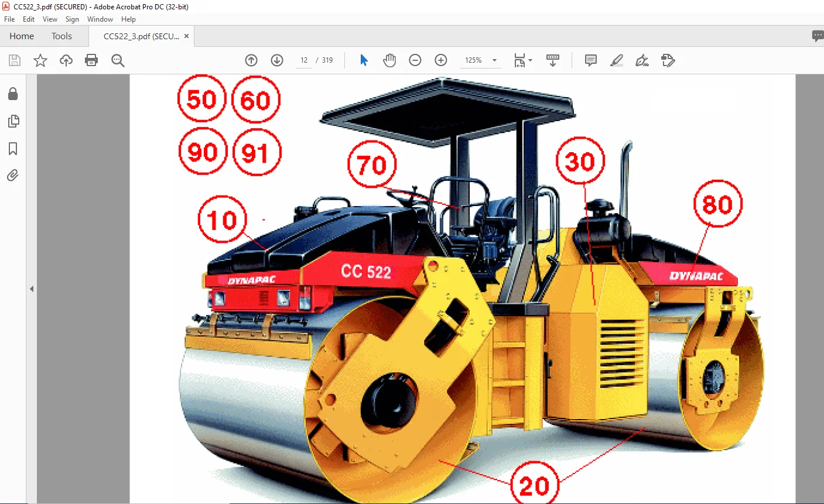The width and height of the screenshot is (824, 504).
Task: Click the upload to cloud icon
Action: click(66, 60)
